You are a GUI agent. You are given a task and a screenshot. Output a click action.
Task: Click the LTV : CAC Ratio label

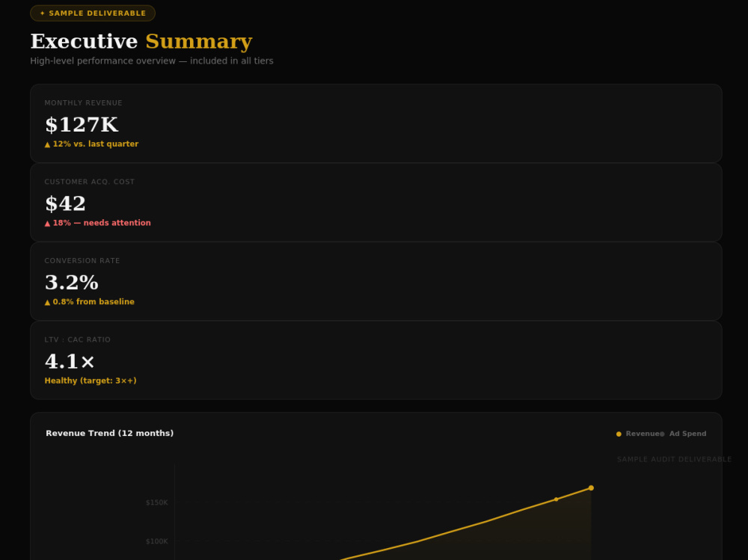pos(77,339)
